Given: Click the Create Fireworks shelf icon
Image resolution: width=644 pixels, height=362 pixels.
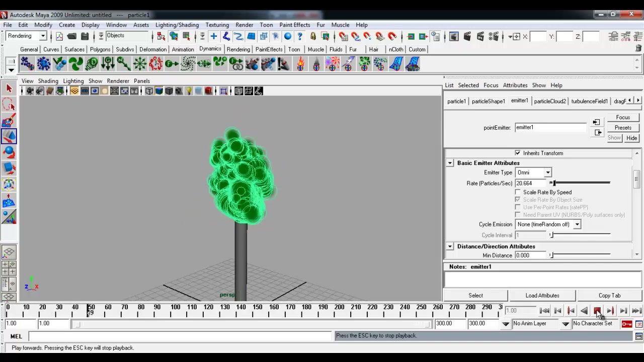Looking at the screenshot, I should pos(333,64).
